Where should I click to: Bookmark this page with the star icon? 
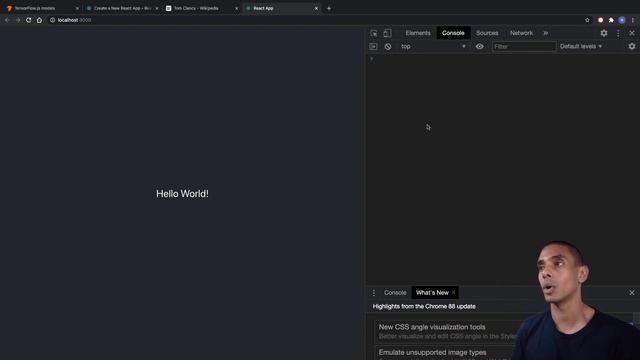point(587,20)
